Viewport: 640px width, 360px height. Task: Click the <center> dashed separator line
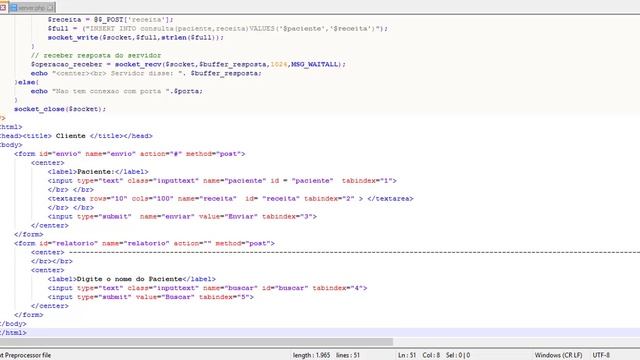point(335,252)
